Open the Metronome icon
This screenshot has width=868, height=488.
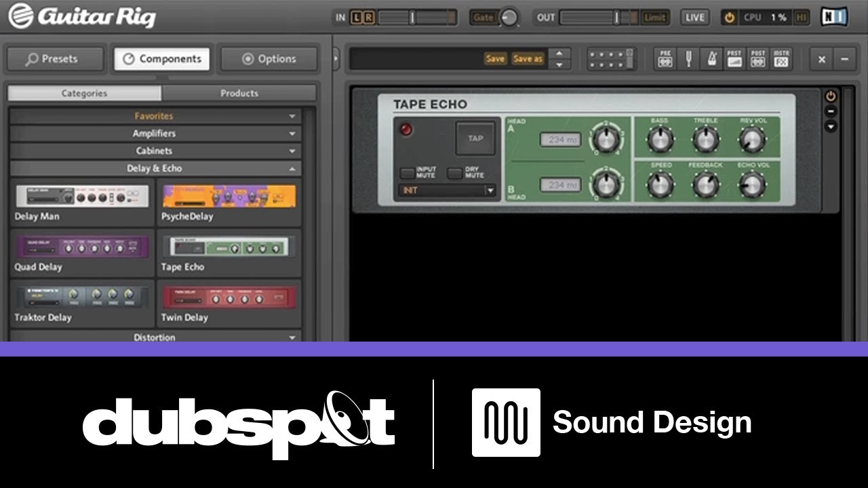click(711, 59)
